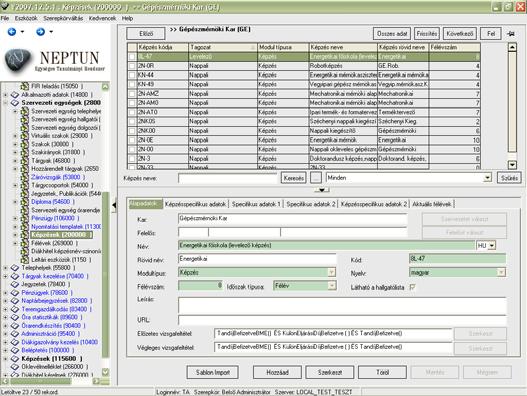Click the Tárgyak (46800) item icon
The height and width of the screenshot is (396, 527).
[x=25, y=161]
